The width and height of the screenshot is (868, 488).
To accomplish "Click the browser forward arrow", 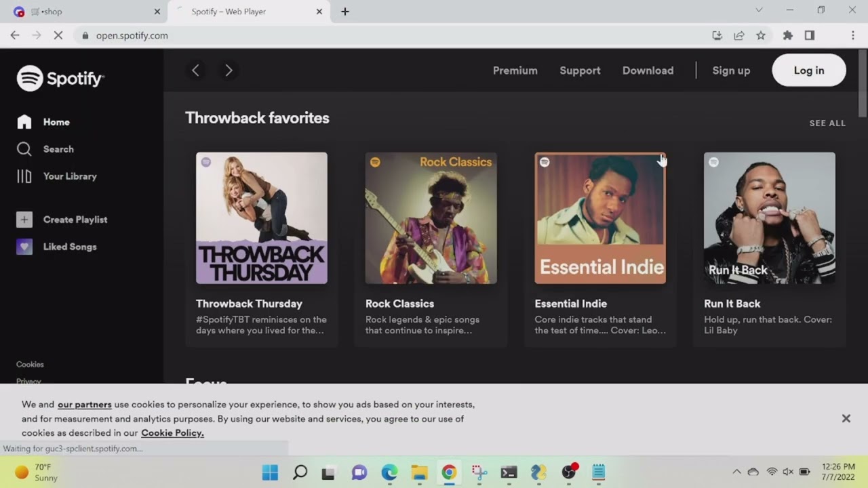I will point(37,35).
